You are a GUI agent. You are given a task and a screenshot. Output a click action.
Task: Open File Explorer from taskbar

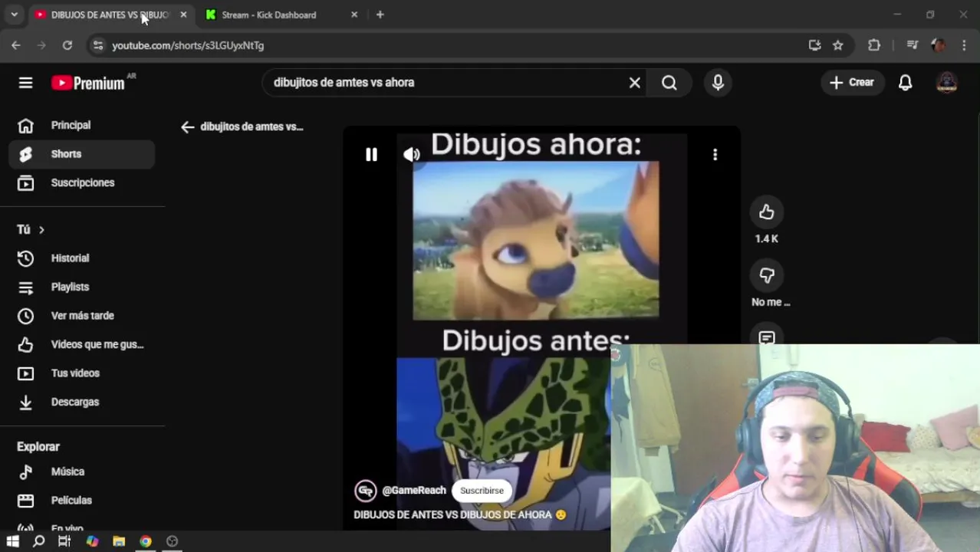[119, 541]
